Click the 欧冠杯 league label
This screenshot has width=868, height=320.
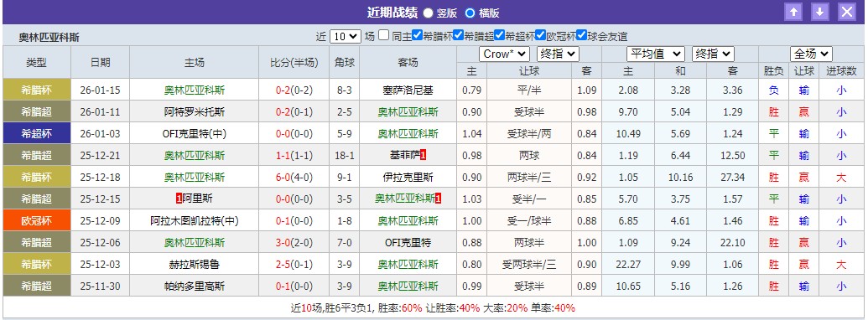(37, 220)
